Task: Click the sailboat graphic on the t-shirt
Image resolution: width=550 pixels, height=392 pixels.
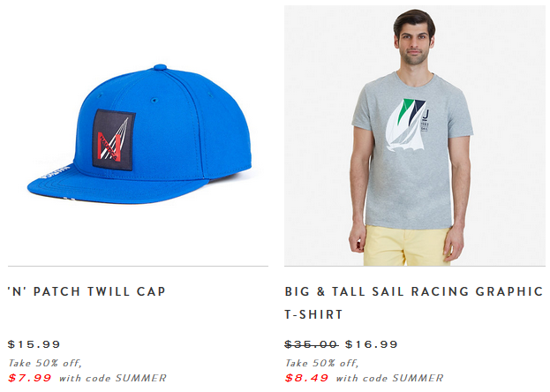Action: pyautogui.click(x=407, y=125)
